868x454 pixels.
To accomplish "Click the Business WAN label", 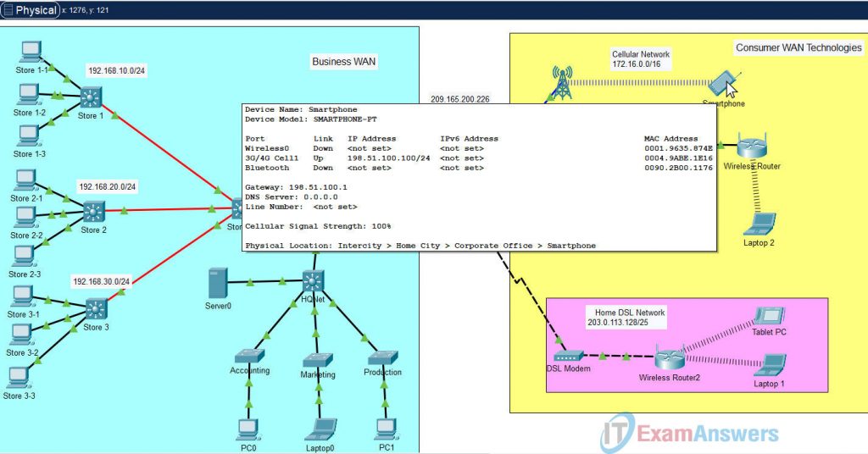I will click(344, 62).
